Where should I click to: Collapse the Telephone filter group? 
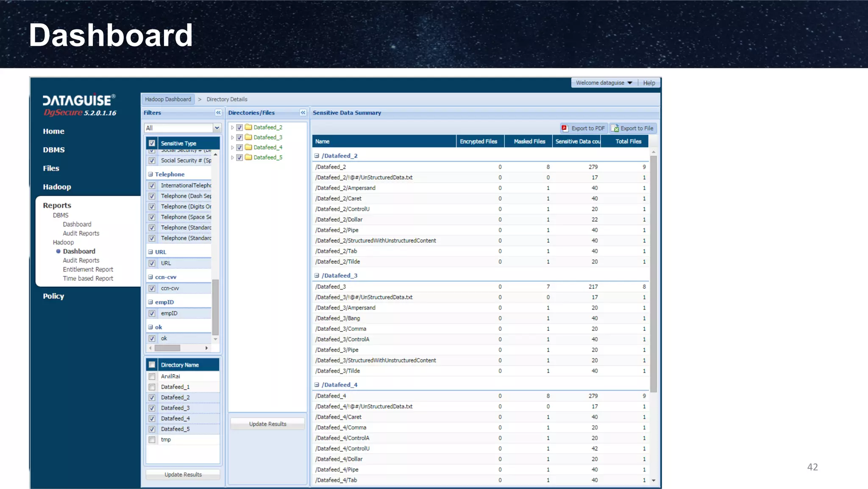pos(150,174)
